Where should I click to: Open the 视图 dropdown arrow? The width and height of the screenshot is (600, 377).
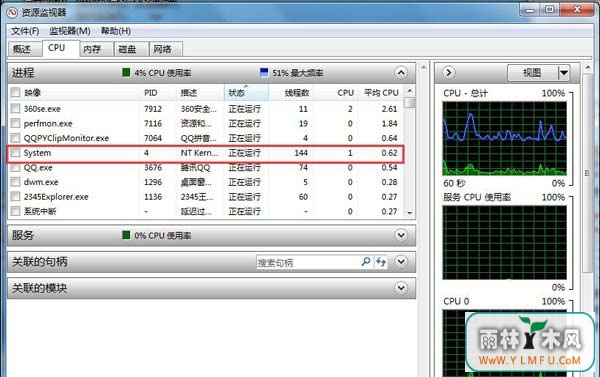coord(564,73)
